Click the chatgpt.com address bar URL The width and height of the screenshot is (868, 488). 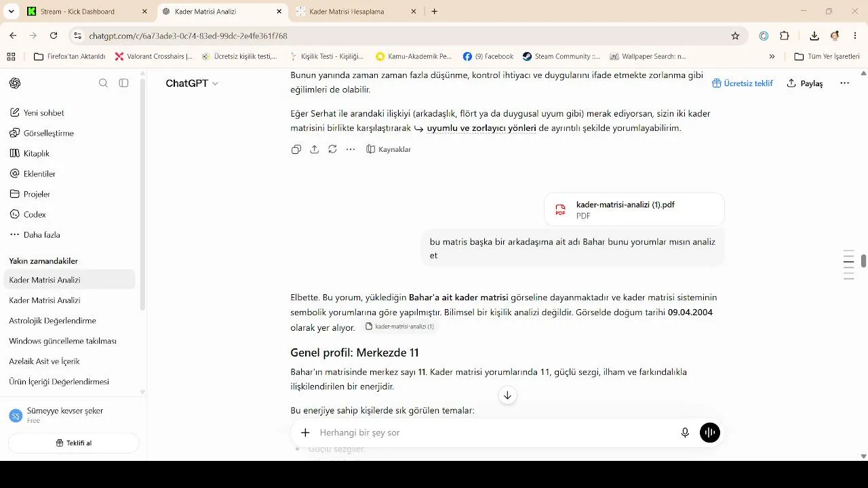tap(188, 36)
